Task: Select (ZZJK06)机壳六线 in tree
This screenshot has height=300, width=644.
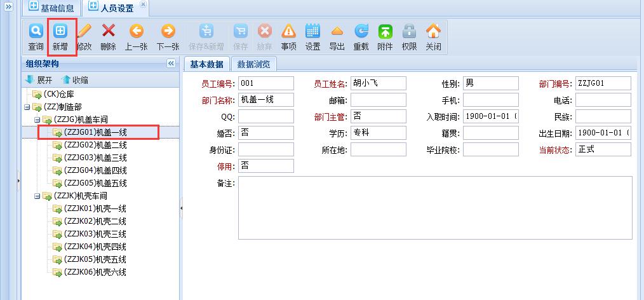Action: pyautogui.click(x=95, y=272)
